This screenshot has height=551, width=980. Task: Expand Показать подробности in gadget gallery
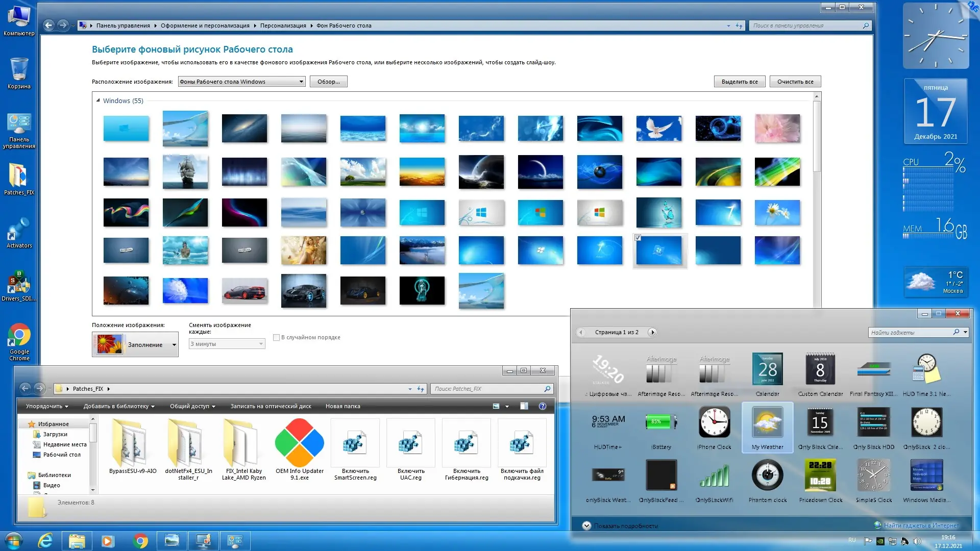[x=622, y=525]
